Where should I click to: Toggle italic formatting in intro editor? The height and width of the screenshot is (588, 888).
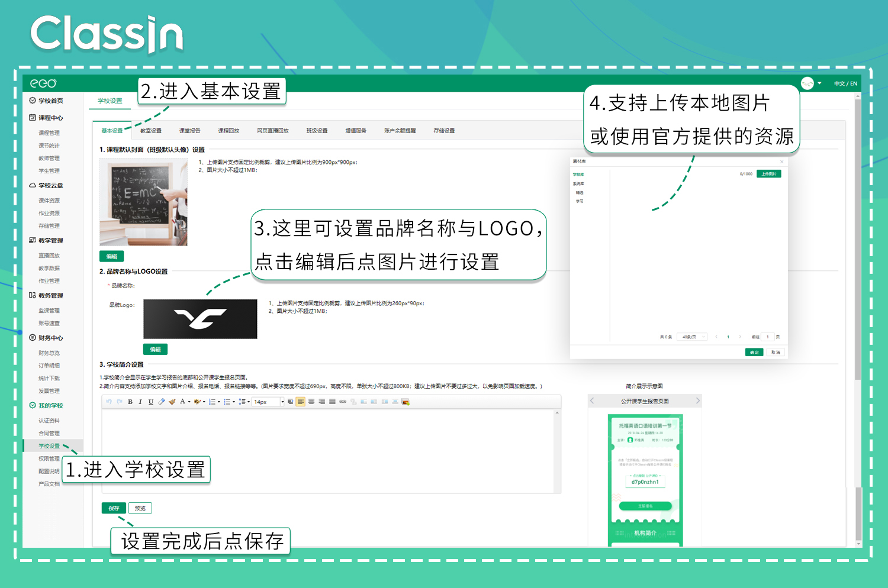click(x=140, y=402)
